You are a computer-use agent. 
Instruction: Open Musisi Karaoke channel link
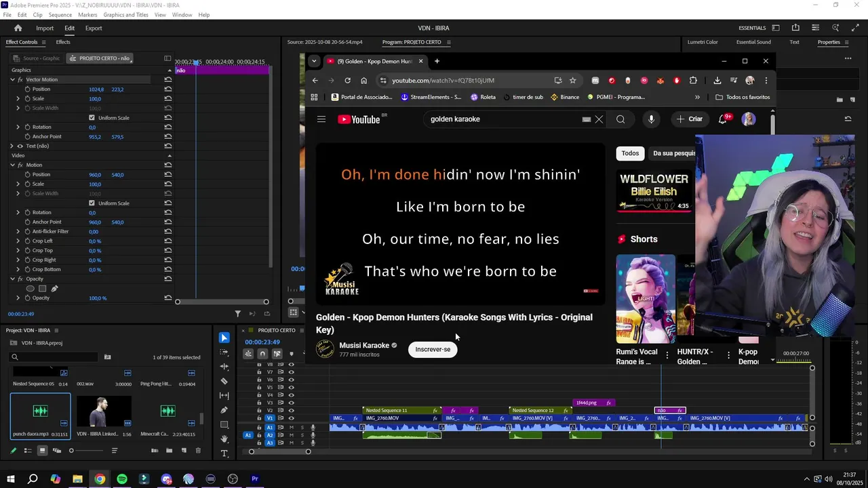(364, 346)
